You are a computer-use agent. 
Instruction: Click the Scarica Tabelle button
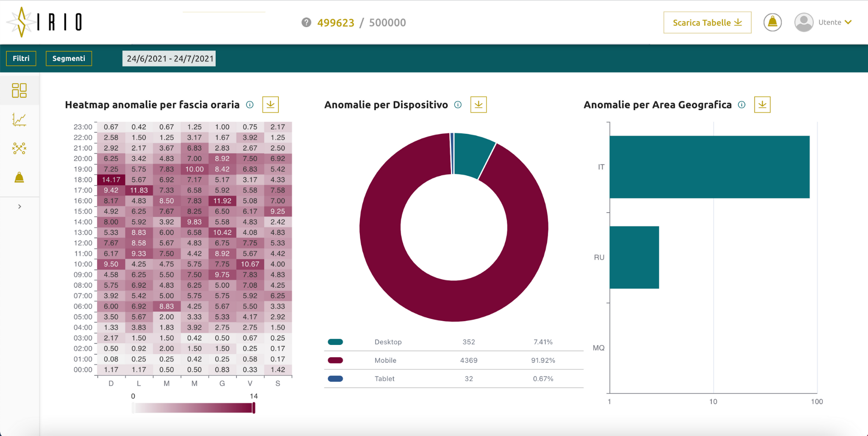tap(707, 22)
